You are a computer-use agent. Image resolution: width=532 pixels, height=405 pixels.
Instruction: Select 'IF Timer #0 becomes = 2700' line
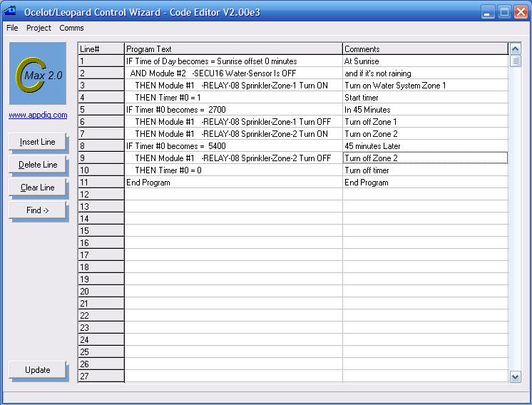coord(233,110)
